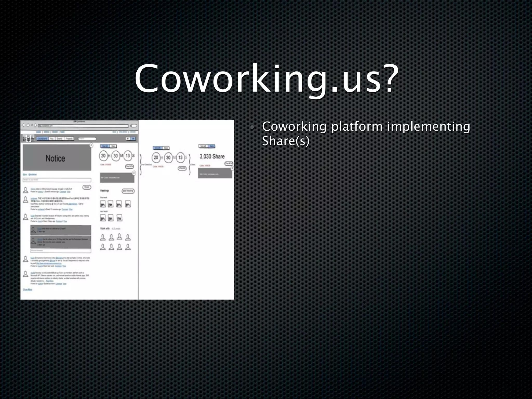Click the 20 hours circle in browser mockup

[103, 156]
